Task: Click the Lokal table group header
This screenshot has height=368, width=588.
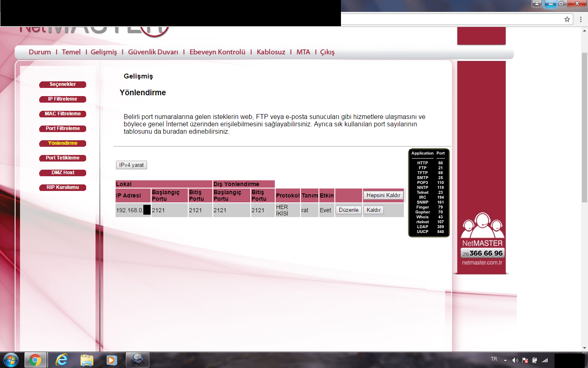Action: [x=164, y=184]
